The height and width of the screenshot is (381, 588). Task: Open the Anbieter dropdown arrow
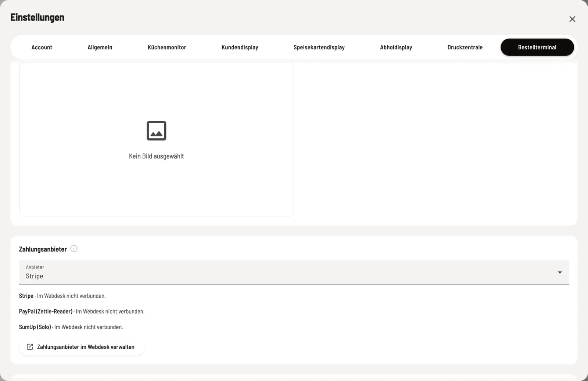coord(560,273)
